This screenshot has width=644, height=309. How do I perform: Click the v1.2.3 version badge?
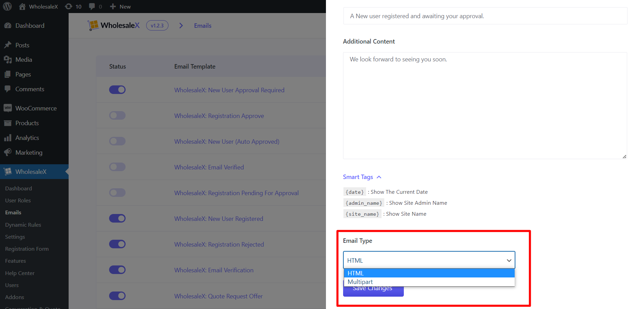(157, 25)
